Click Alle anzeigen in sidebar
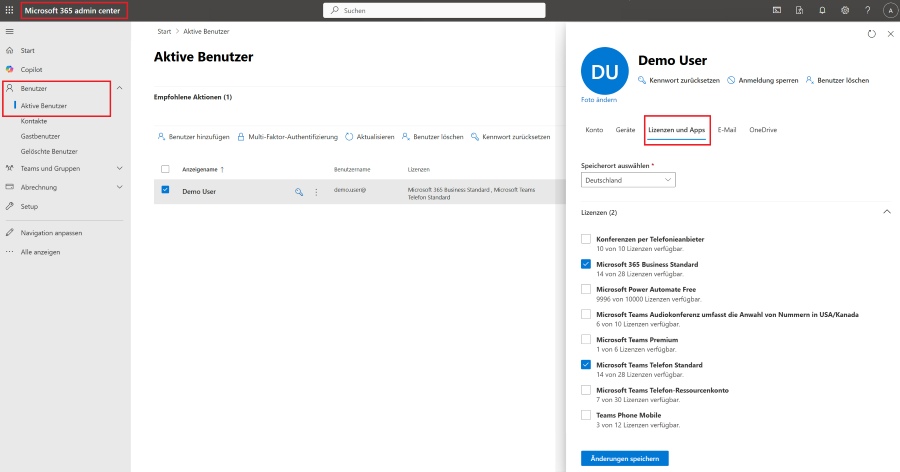The height and width of the screenshot is (472, 900). coord(40,252)
